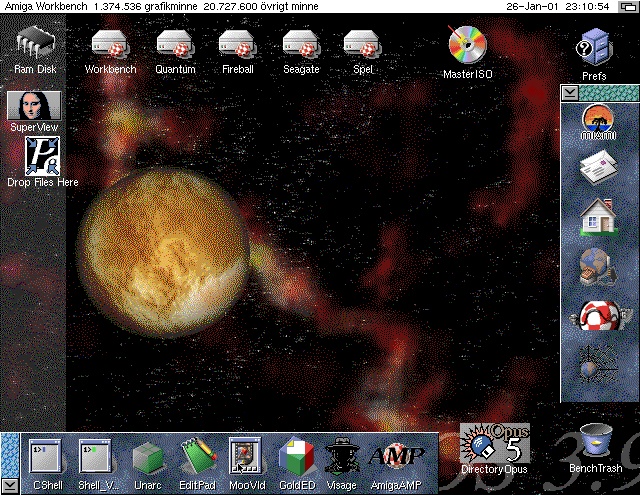Open the Seagate drive
Screen dimensions: 640x495
300,46
